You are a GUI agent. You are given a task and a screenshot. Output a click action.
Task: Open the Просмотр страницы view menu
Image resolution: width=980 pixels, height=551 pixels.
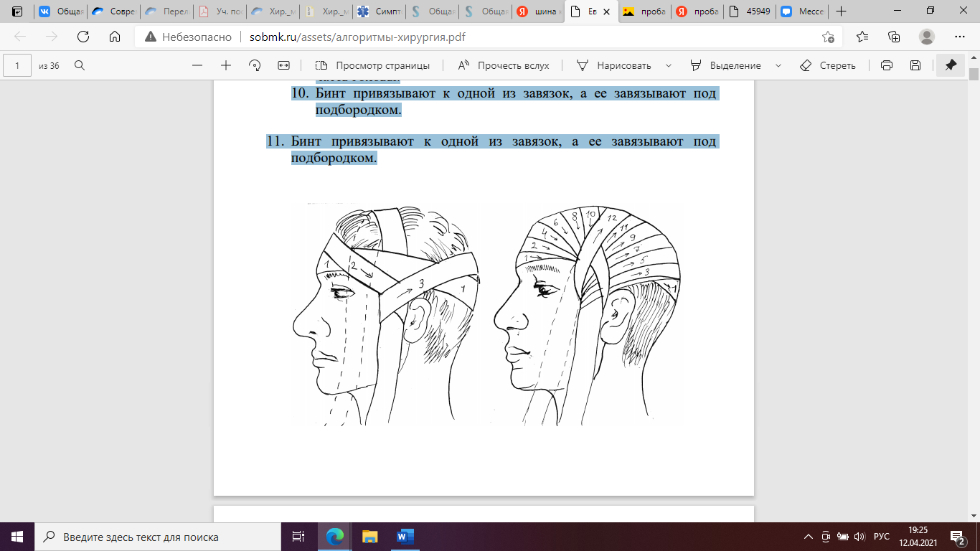point(372,65)
